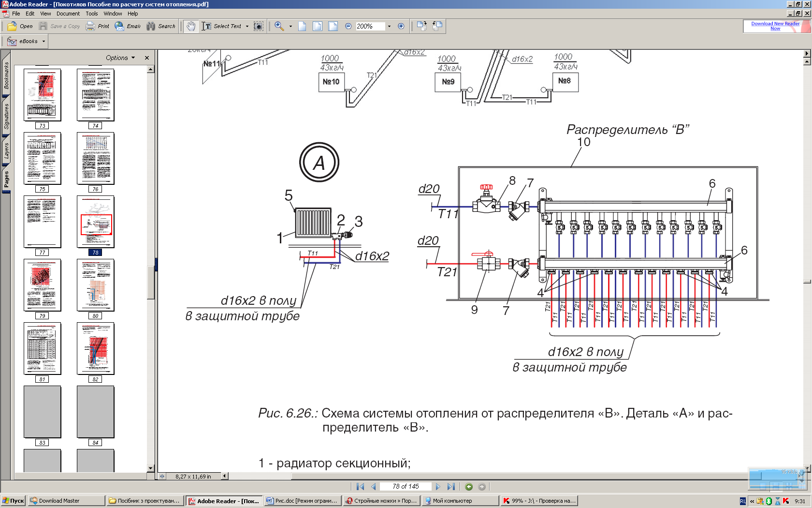The image size is (812, 508).
Task: Expand the eBooks dropdown arrow
Action: click(43, 42)
